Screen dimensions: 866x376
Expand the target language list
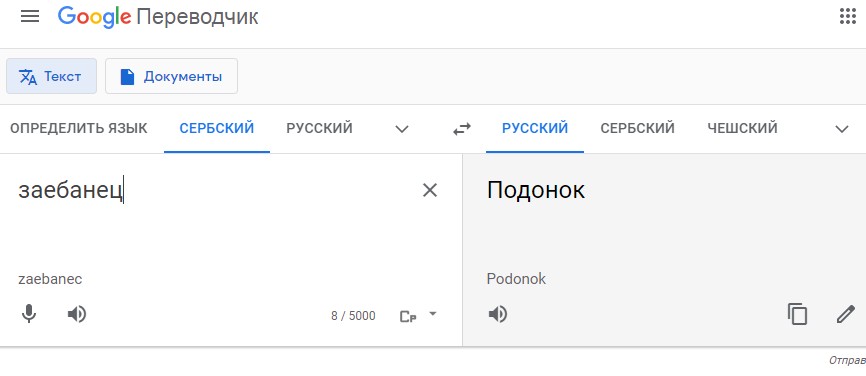point(842,129)
